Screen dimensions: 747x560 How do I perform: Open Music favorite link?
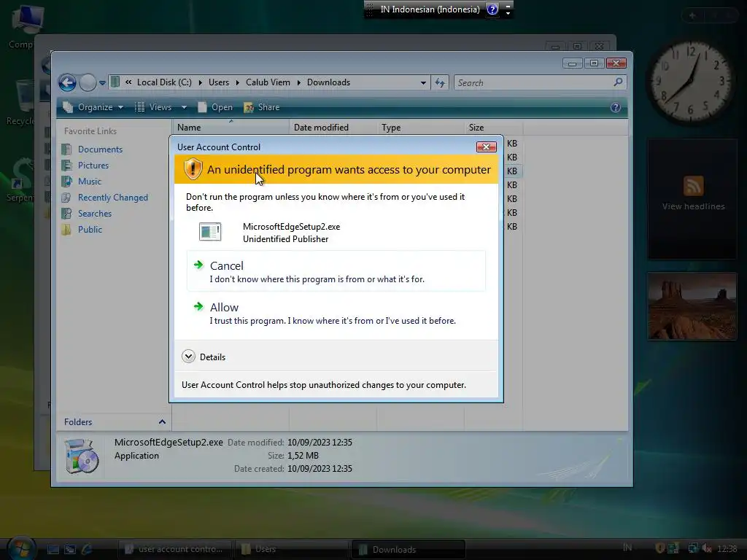click(90, 182)
